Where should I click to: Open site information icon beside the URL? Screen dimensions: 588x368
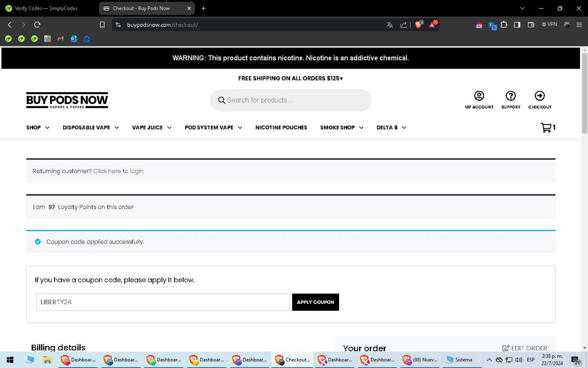pyautogui.click(x=118, y=25)
